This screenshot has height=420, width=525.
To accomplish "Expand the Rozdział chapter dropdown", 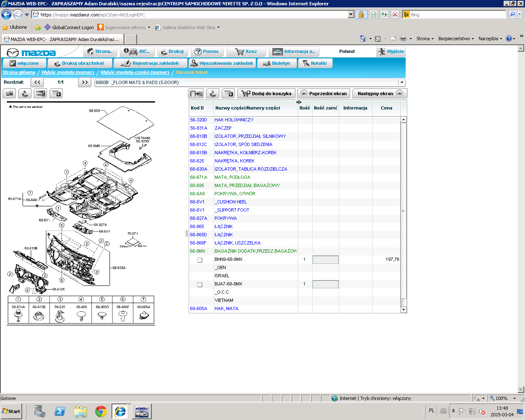I will click(x=402, y=82).
